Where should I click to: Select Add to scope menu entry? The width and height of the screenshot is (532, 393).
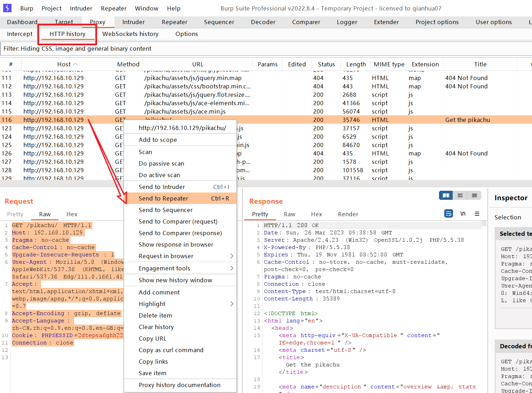pos(180,140)
